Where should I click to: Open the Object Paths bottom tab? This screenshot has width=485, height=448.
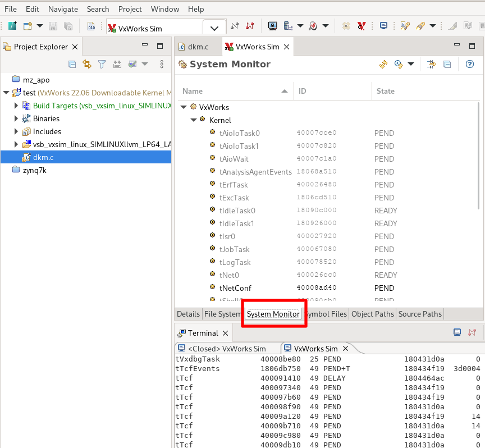[x=372, y=314]
